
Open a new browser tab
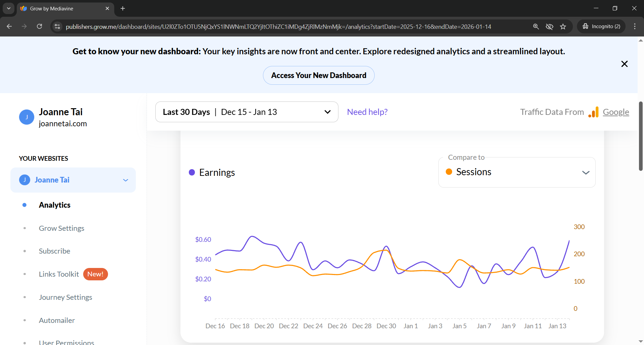point(123,8)
